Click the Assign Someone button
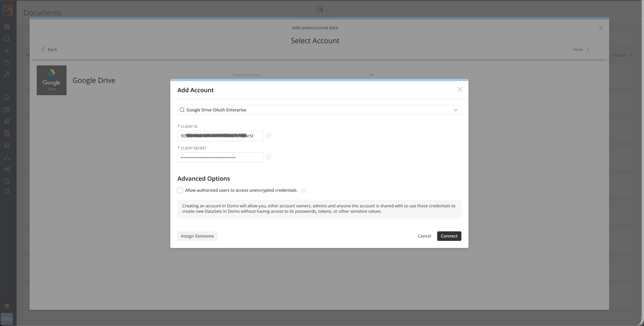Image resolution: width=644 pixels, height=326 pixels. pos(197,236)
